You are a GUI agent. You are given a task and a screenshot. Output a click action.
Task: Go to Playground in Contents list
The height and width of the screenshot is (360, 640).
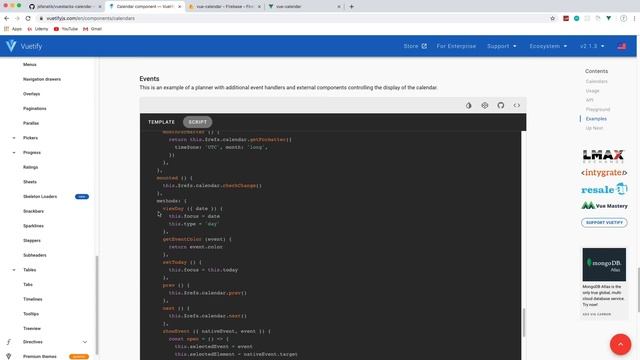(x=598, y=109)
